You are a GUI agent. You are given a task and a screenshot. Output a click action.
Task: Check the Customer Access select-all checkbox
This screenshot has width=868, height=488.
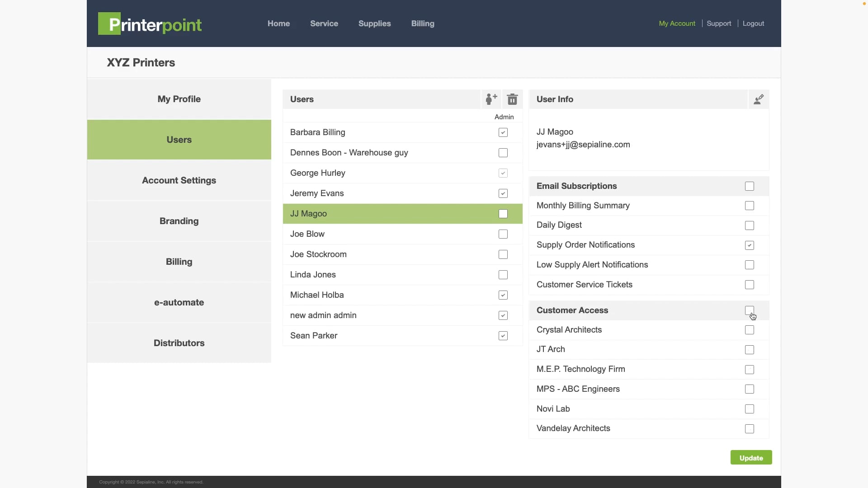pyautogui.click(x=749, y=310)
